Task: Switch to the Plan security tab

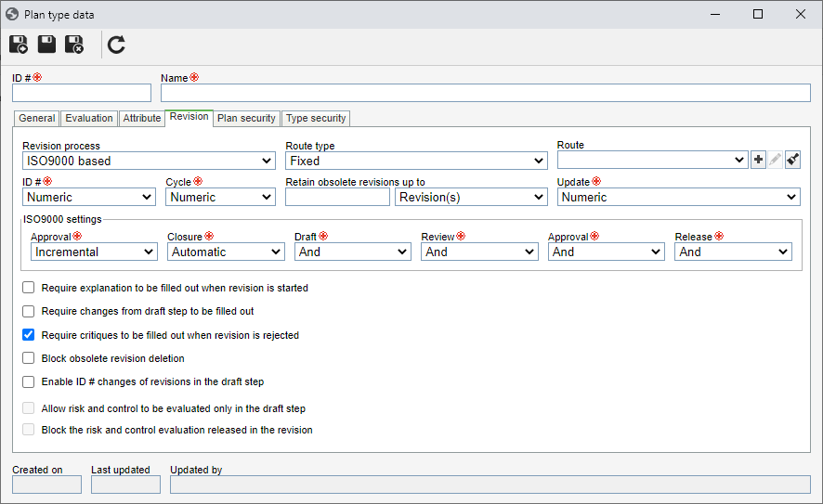Action: pyautogui.click(x=246, y=119)
